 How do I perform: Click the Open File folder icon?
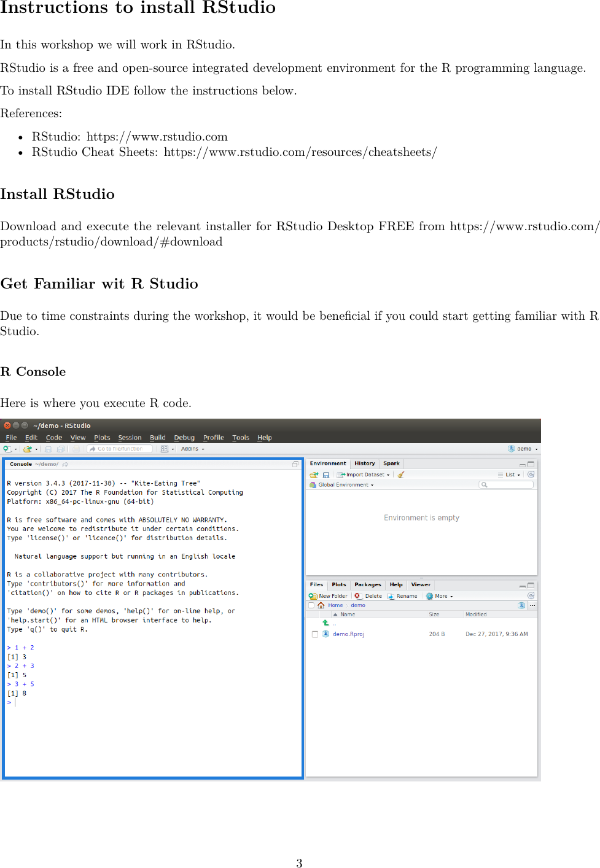pos(27,449)
